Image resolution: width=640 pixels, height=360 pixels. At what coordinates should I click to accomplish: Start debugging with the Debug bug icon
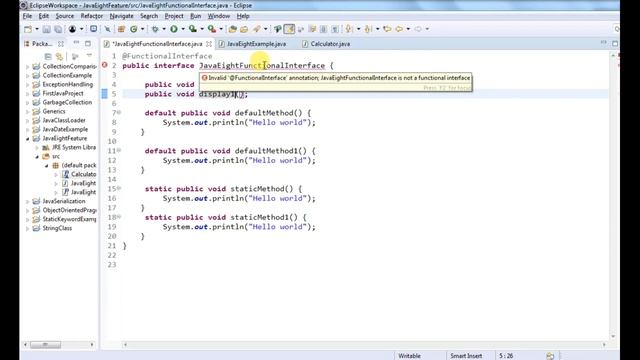(155, 29)
